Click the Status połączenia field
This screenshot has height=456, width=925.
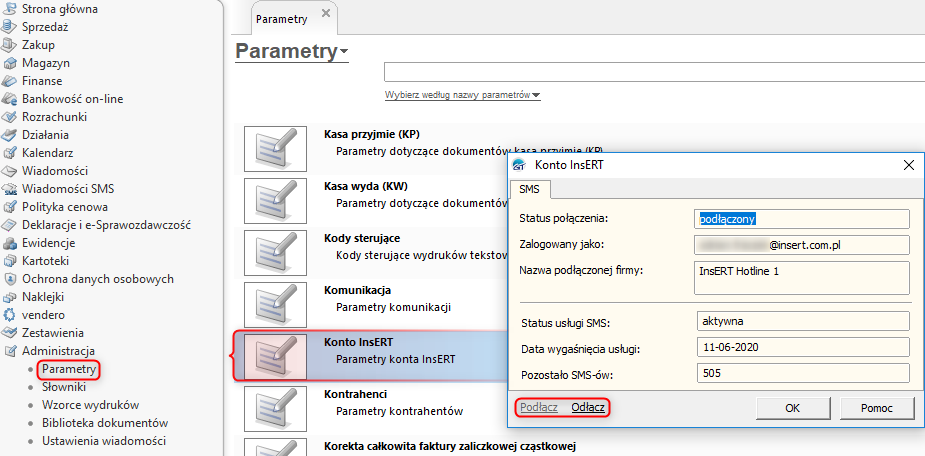coord(802,218)
